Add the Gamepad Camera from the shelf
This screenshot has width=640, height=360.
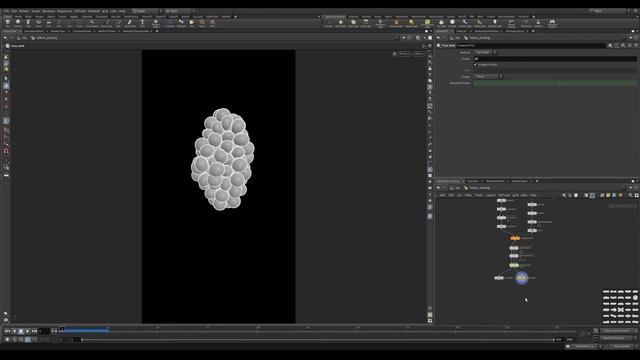(552, 23)
